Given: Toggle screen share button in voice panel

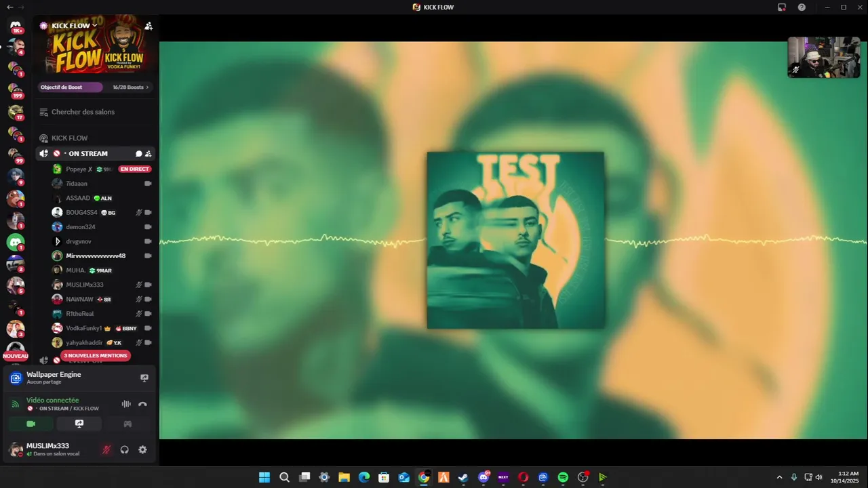Looking at the screenshot, I should [79, 424].
